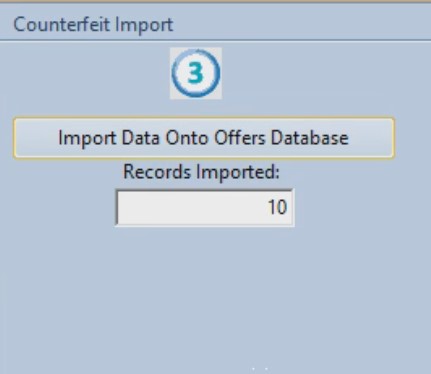Click the Records Imported count field
The height and width of the screenshot is (374, 431).
coord(205,208)
